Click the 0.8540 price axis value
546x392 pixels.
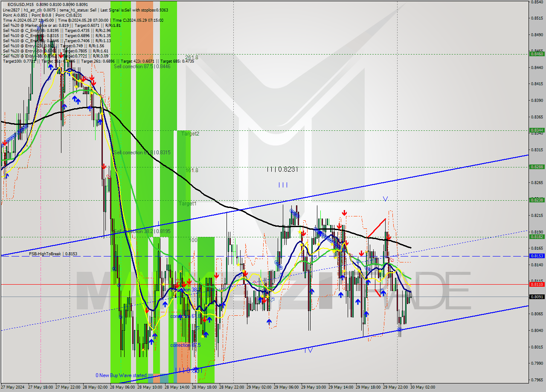[x=537, y=2]
